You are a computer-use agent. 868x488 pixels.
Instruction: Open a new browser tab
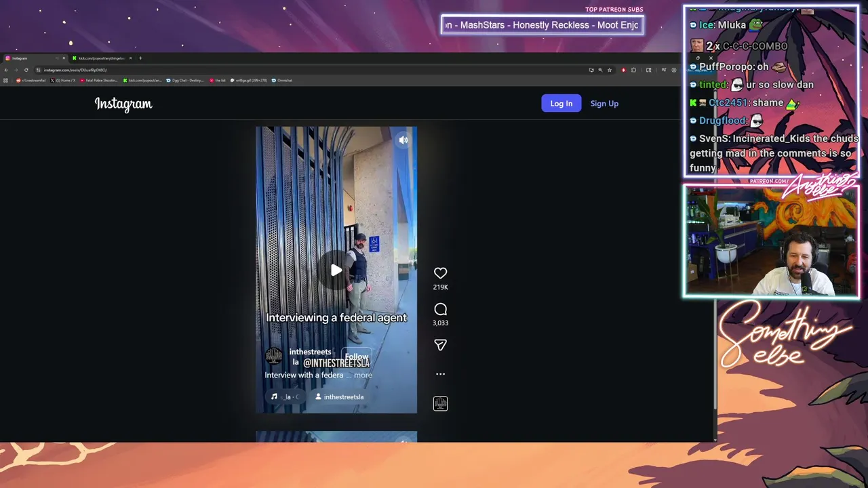pyautogui.click(x=140, y=58)
